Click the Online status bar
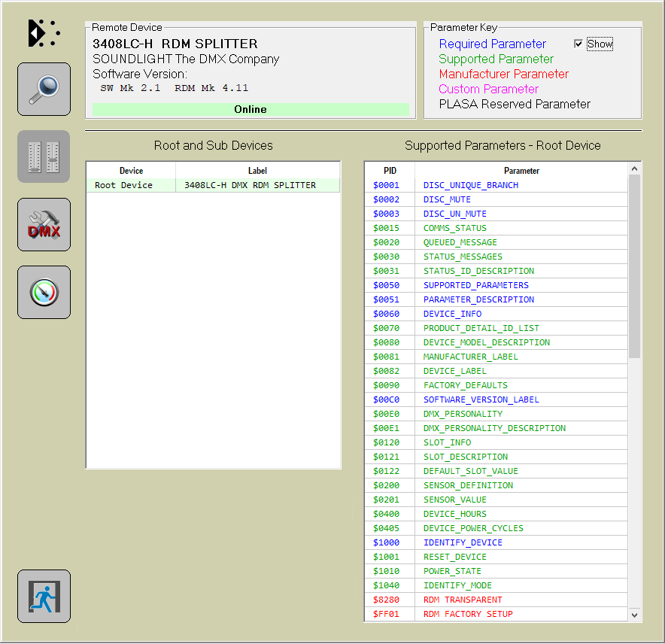The width and height of the screenshot is (665, 644). (251, 109)
